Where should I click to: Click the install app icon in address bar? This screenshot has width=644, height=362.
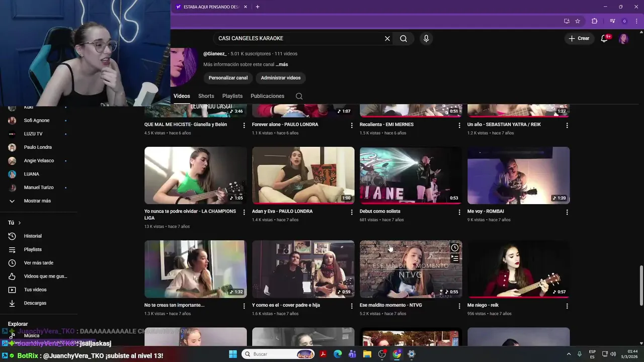567,21
